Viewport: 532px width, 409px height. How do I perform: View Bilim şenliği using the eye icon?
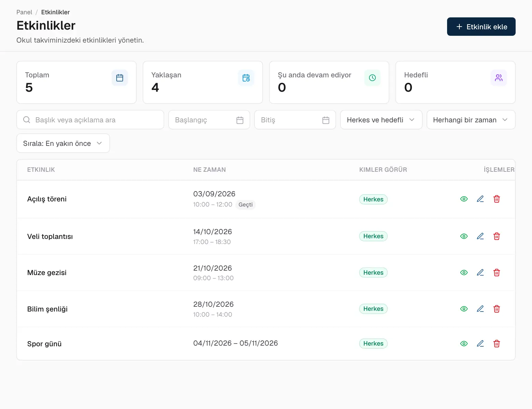tap(464, 309)
